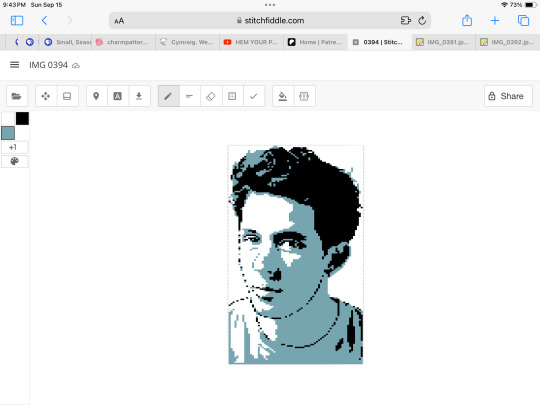The height and width of the screenshot is (405, 540).
Task: Select the black color swatch
Action: tap(22, 118)
